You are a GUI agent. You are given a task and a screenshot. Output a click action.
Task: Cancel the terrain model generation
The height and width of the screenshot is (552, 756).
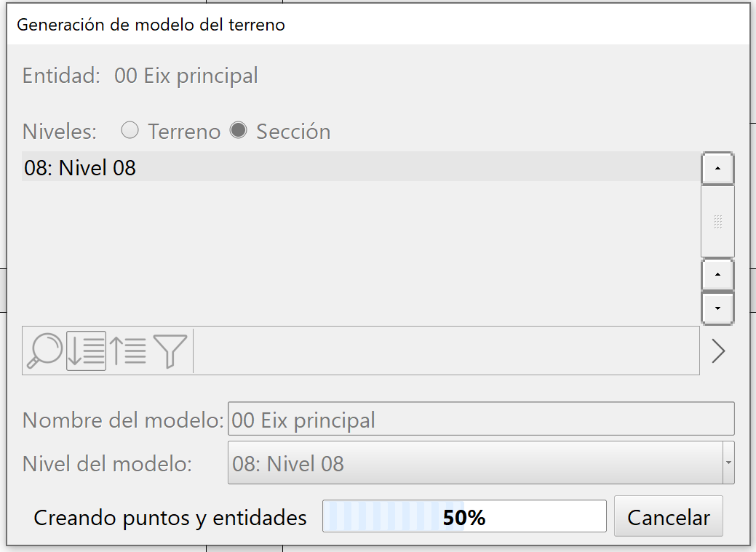[x=668, y=516]
